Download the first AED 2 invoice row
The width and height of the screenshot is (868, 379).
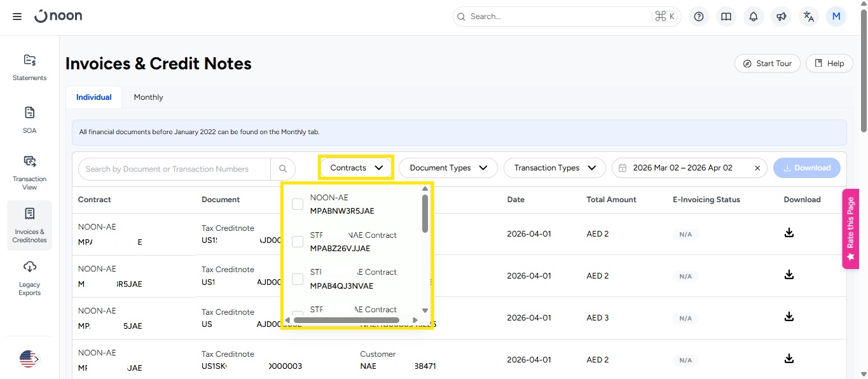point(789,233)
